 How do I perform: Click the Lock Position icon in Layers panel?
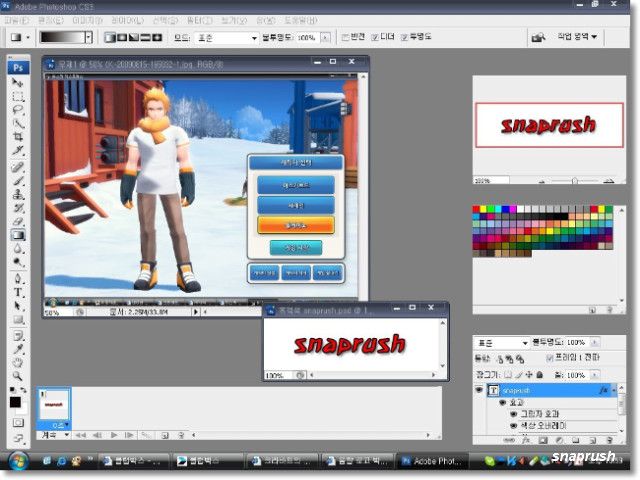[x=529, y=375]
